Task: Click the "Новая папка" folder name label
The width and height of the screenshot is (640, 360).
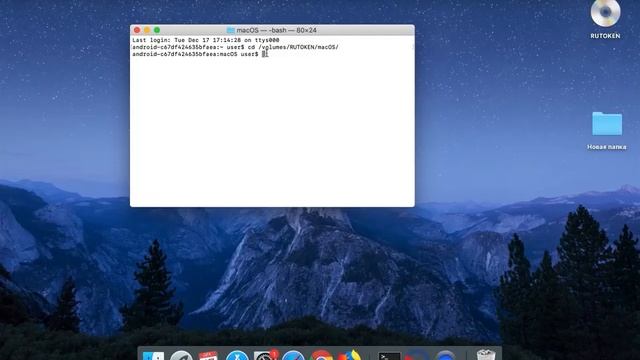Action: pos(607,147)
